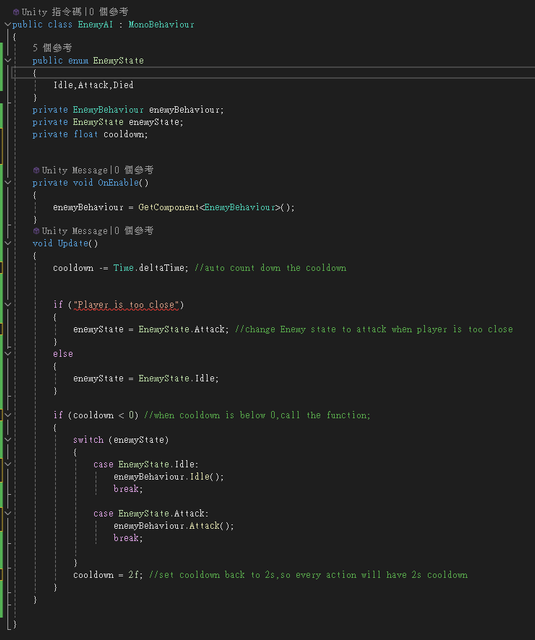The image size is (535, 640).
Task: Open "0 個參考" link above class EnemyAI
Action: (x=108, y=12)
